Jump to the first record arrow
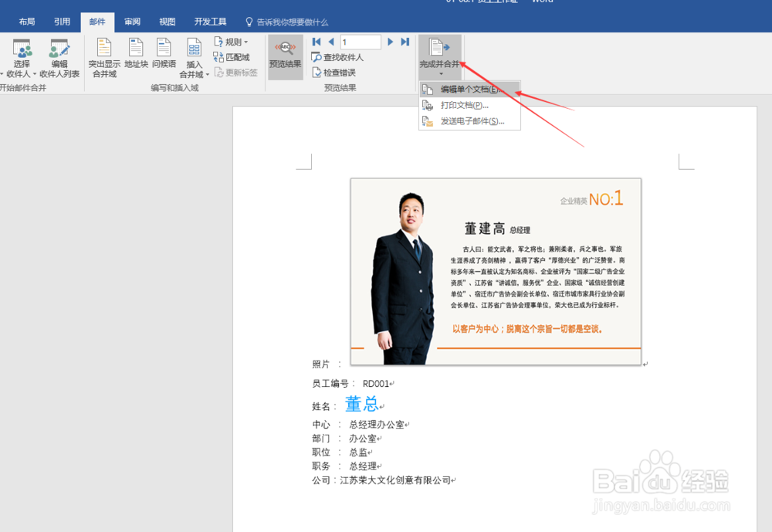The image size is (772, 532). click(316, 42)
